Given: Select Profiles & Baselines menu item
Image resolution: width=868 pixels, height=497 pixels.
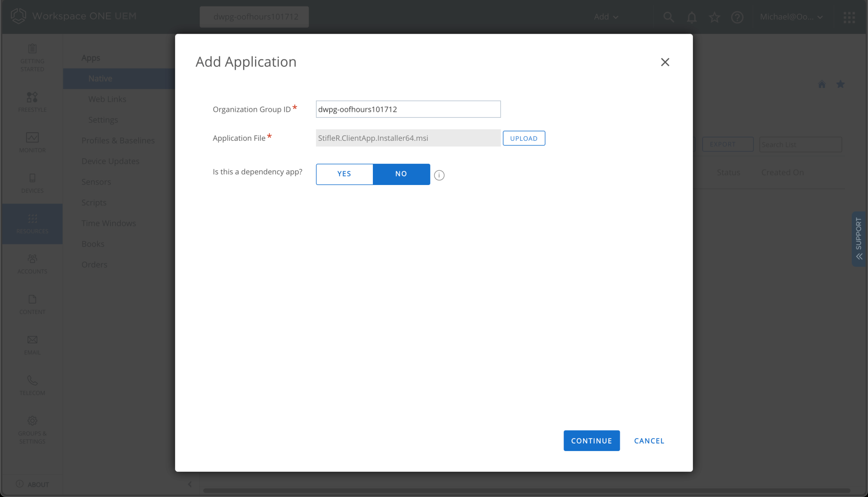Looking at the screenshot, I should pyautogui.click(x=118, y=140).
